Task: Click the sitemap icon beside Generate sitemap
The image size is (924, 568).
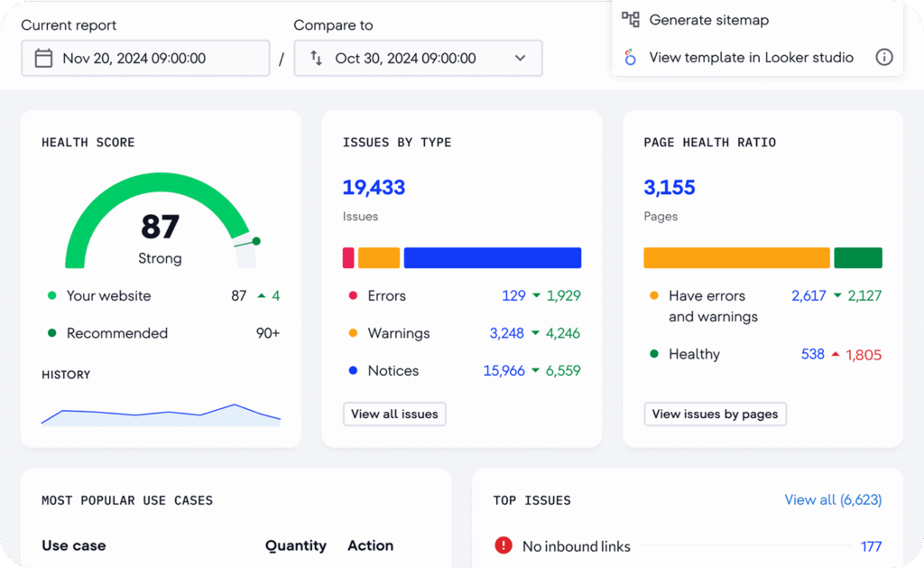Action: (631, 20)
